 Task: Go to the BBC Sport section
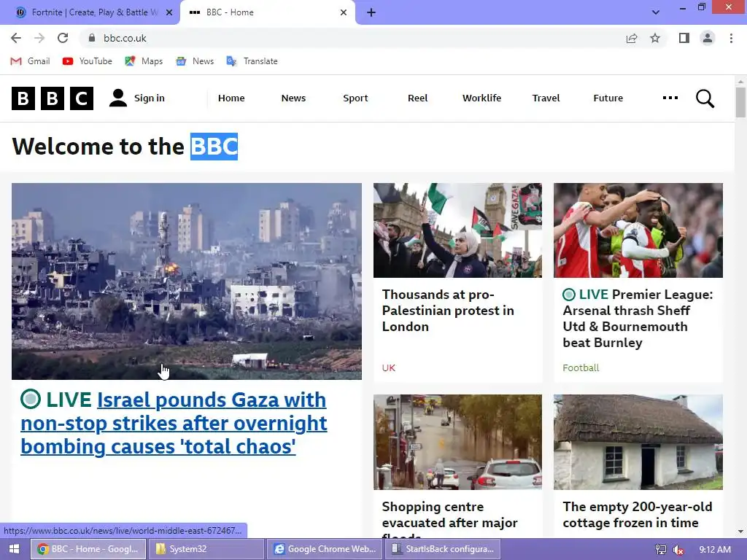click(355, 98)
